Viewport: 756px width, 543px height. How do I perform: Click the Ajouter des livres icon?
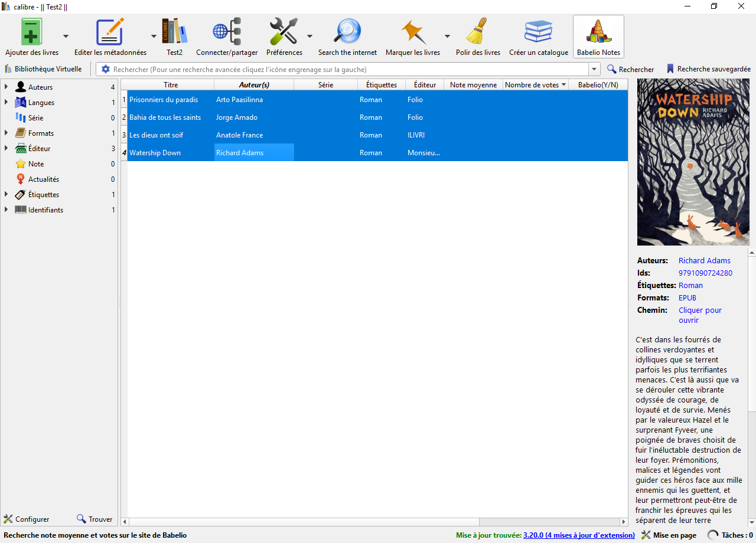(32, 31)
